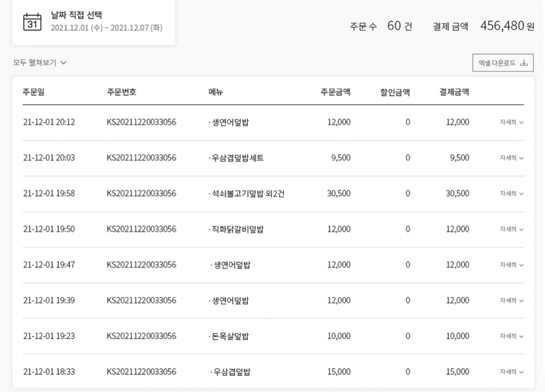Select the date range text 2021.12.01 ~ 2021.12.07

tap(106, 28)
